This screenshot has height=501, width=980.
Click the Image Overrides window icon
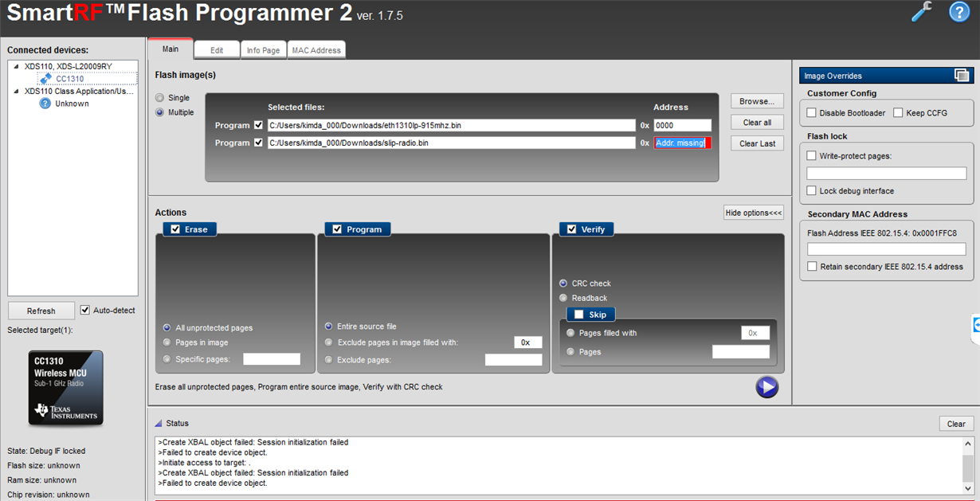pos(962,76)
